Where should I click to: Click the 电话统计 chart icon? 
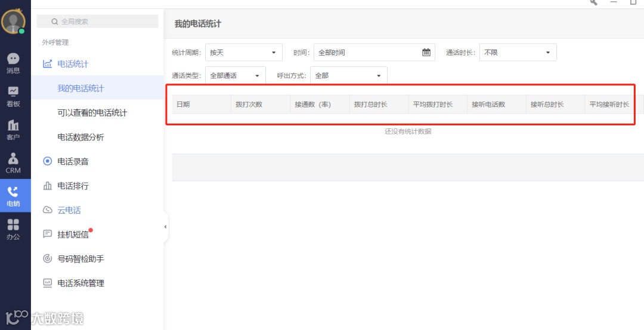pyautogui.click(x=48, y=64)
